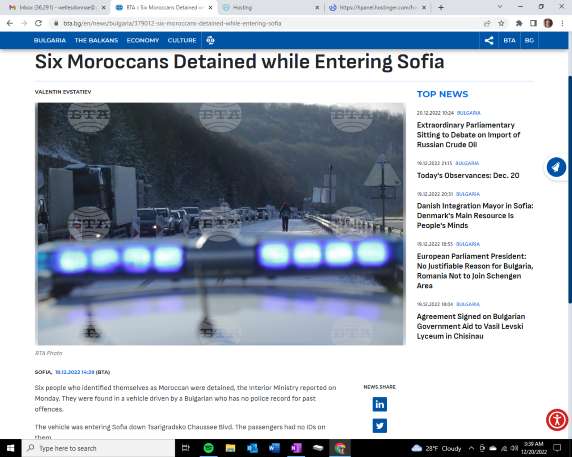572x457 pixels.
Task: Open a new browser tab
Action: coord(441,8)
